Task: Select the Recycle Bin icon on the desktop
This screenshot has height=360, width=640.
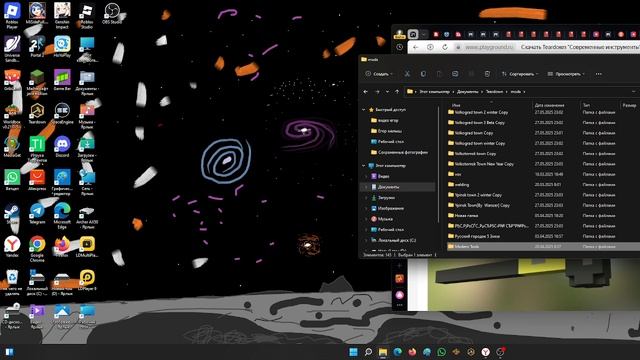Action: tap(12, 282)
